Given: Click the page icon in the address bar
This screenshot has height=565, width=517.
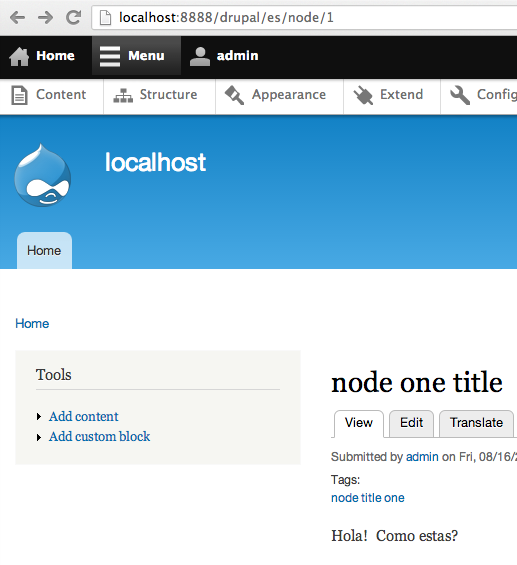Looking at the screenshot, I should click(x=105, y=18).
